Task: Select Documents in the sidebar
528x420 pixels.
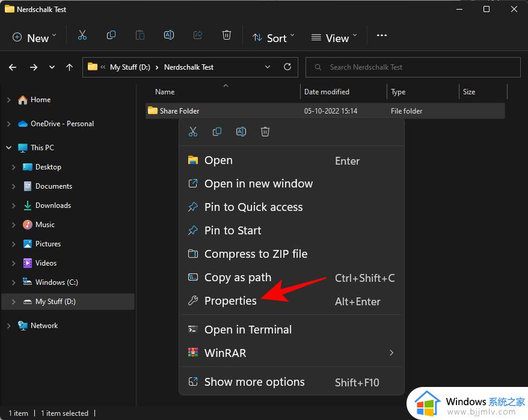Action: point(54,186)
